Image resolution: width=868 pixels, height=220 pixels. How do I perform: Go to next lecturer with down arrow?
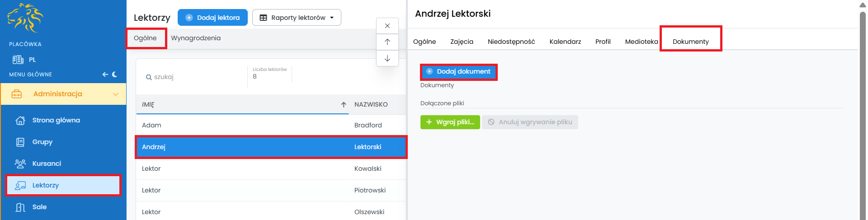[x=387, y=58]
